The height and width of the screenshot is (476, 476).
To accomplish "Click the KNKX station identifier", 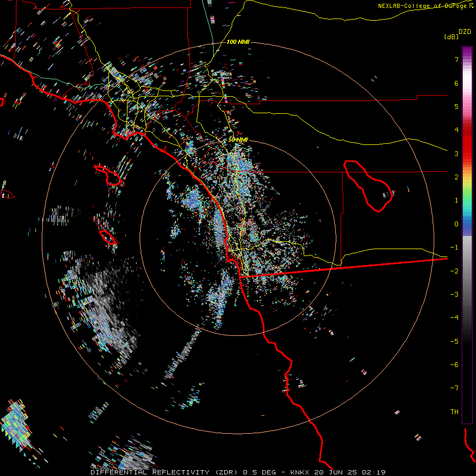I will pyautogui.click(x=300, y=472).
